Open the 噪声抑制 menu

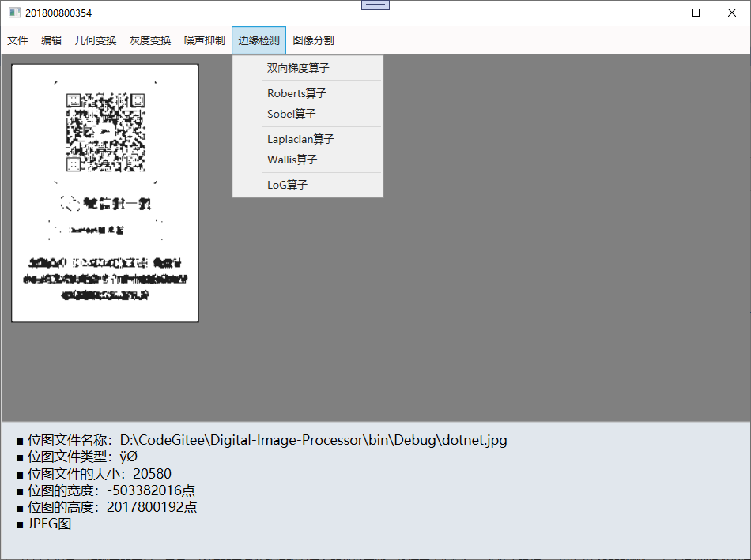click(x=205, y=41)
